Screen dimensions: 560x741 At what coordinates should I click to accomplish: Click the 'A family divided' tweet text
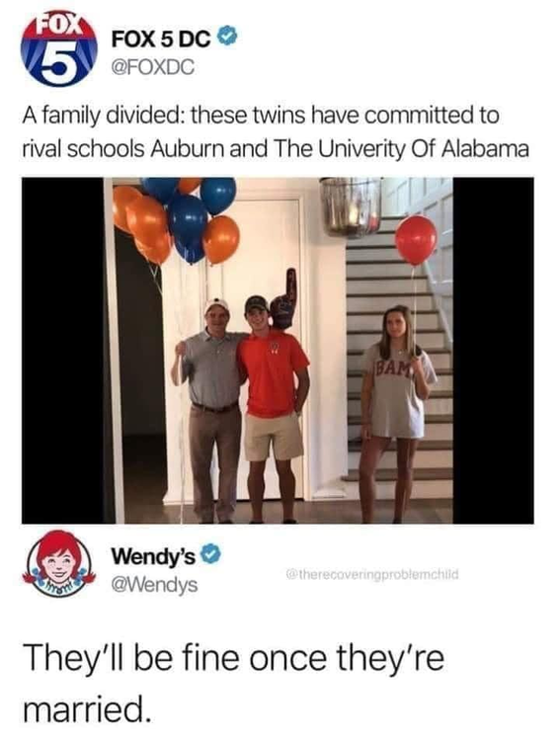point(276,131)
